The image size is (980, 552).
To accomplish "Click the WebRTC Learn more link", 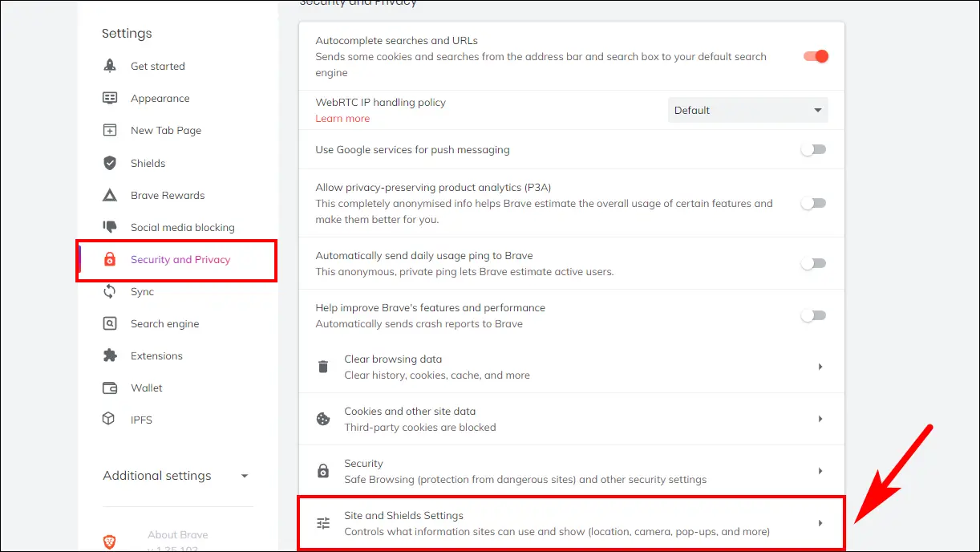I will [x=342, y=118].
